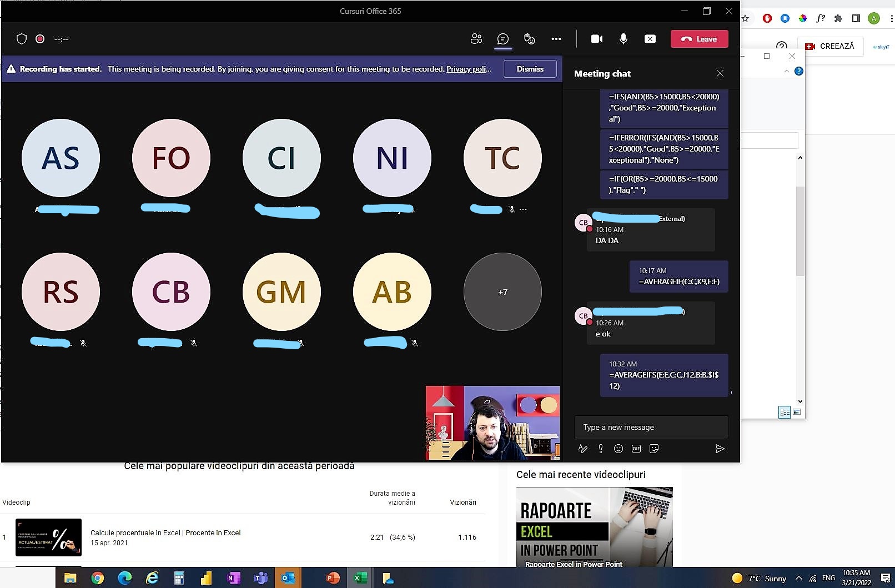Open more options next to TC participant

click(523, 209)
